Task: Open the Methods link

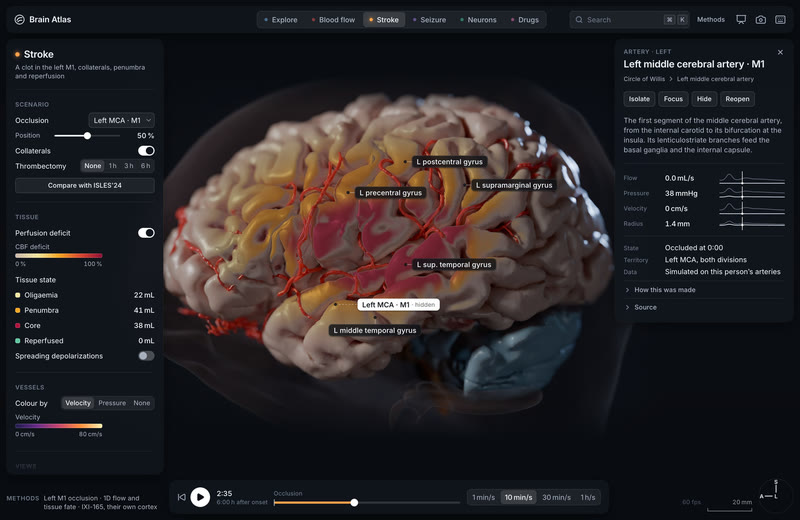Action: [x=711, y=19]
